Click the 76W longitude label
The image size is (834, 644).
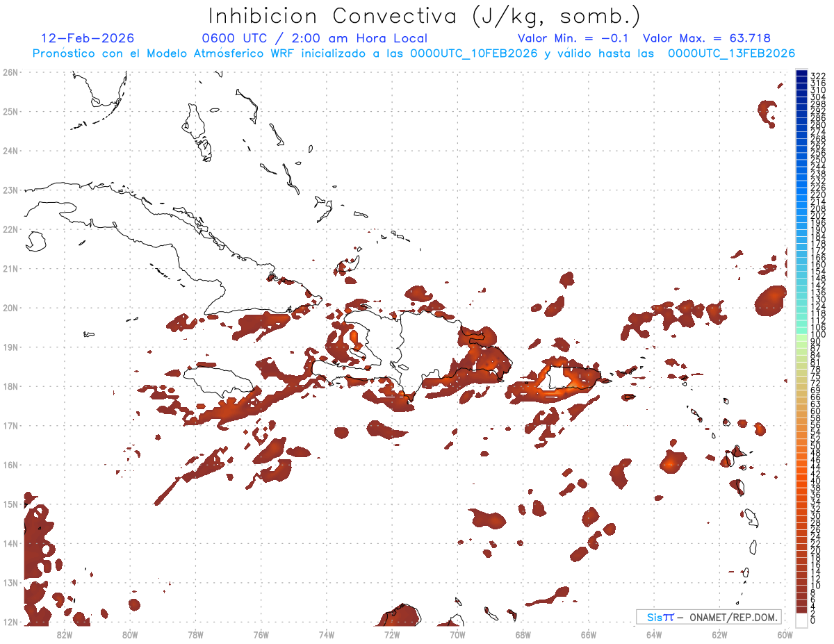261,634
